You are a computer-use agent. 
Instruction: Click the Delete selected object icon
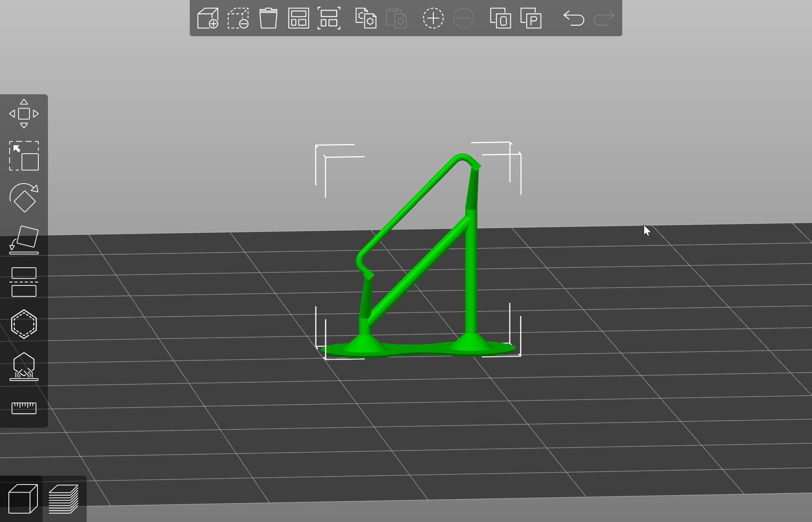click(x=238, y=19)
